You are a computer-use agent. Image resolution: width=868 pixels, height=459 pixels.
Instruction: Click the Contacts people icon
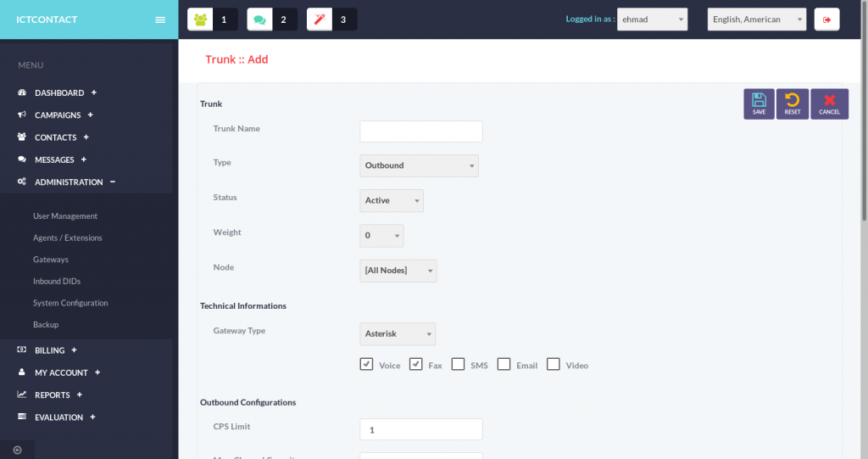pos(21,137)
